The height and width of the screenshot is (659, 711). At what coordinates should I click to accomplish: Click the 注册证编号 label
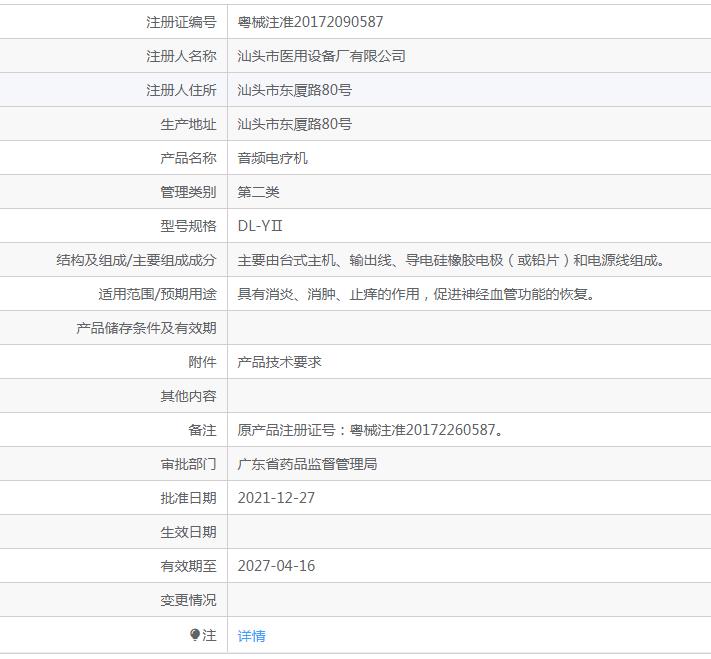point(181,22)
